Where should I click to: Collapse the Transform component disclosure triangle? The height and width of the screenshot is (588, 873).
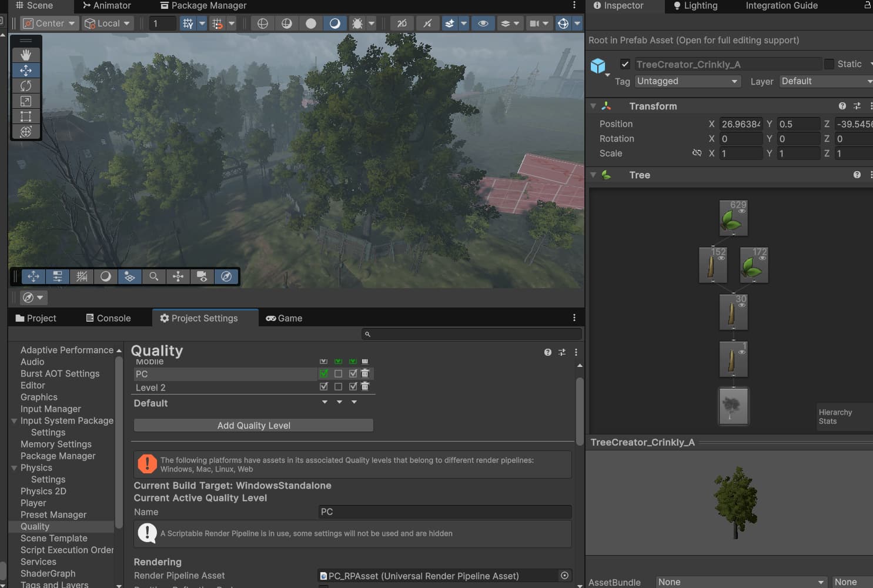click(593, 106)
